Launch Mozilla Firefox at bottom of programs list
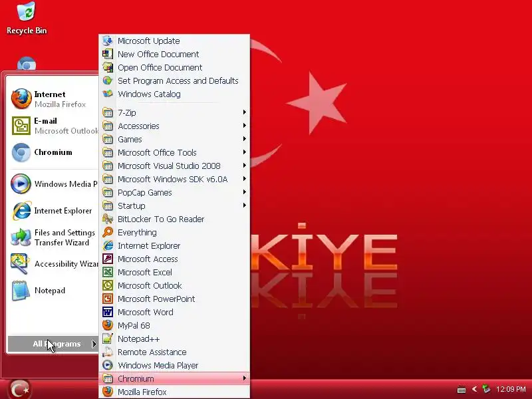This screenshot has width=532, height=399. pyautogui.click(x=174, y=392)
